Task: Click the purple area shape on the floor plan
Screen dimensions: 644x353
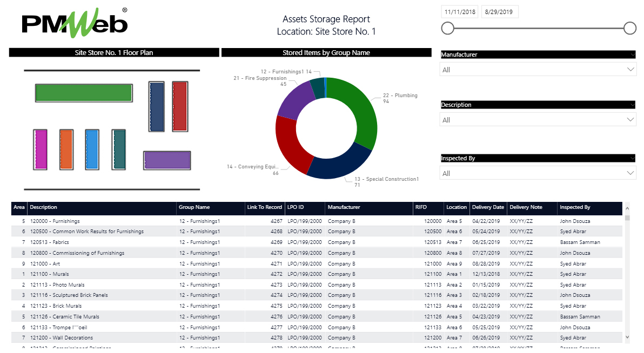Action: coord(166,160)
